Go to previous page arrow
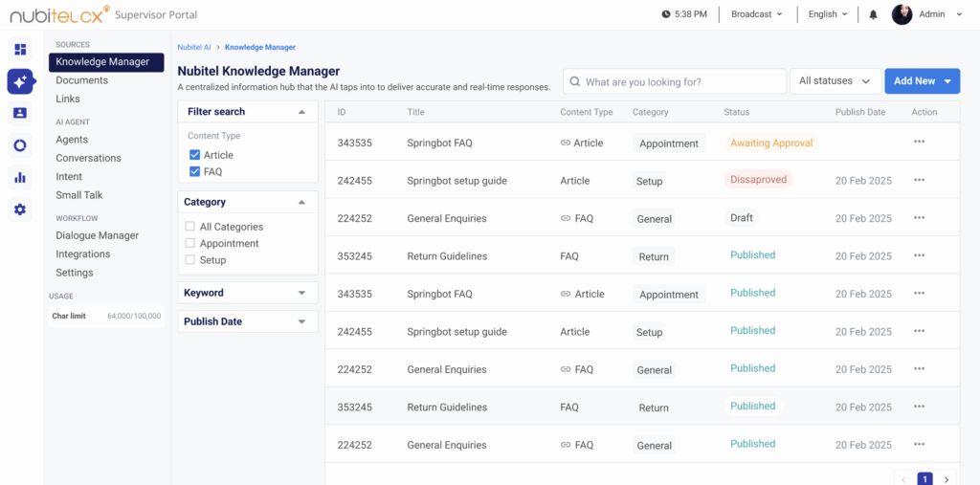Image resolution: width=980 pixels, height=485 pixels. click(903, 478)
